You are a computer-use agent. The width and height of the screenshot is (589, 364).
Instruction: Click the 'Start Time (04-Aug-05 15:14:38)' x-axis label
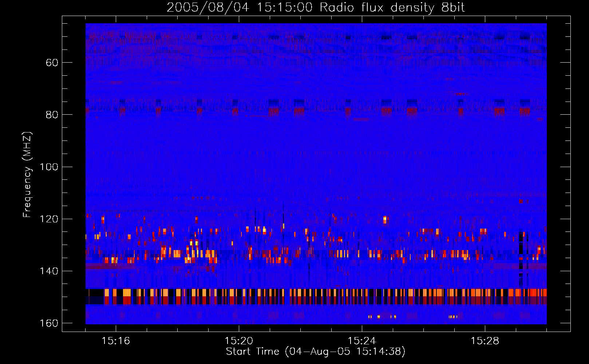click(316, 352)
